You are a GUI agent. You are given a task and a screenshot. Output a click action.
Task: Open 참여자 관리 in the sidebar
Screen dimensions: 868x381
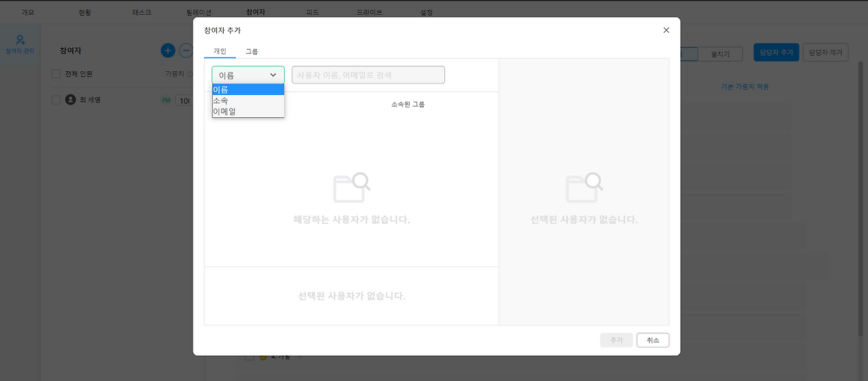coord(20,45)
